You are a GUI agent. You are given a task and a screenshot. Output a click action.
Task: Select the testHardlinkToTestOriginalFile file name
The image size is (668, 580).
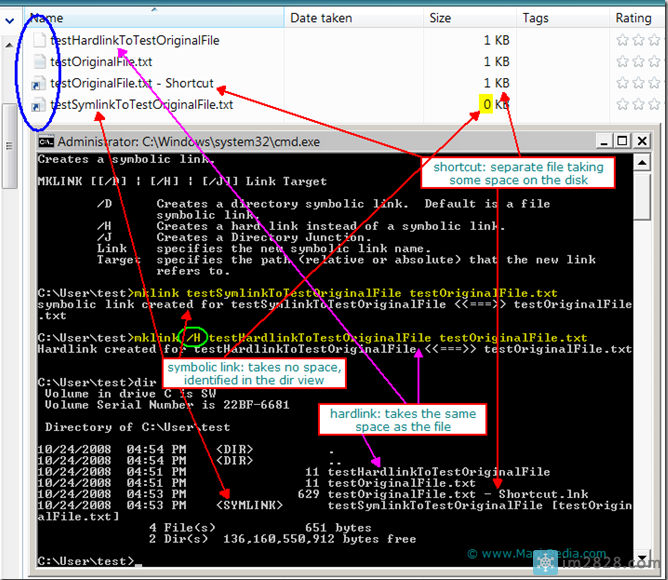tap(135, 41)
